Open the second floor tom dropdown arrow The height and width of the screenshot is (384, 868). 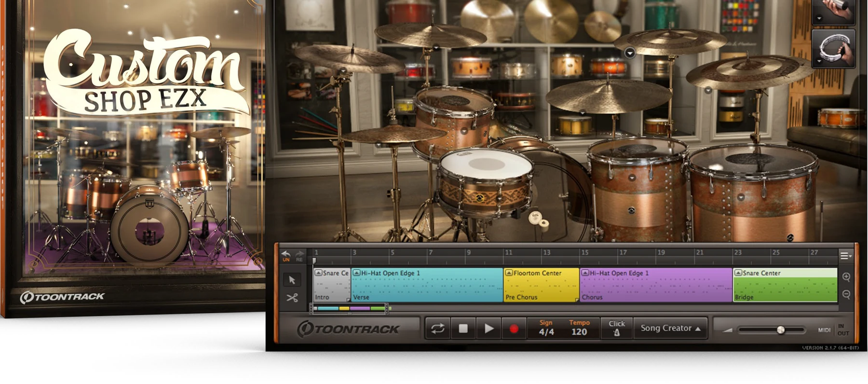pyautogui.click(x=741, y=197)
